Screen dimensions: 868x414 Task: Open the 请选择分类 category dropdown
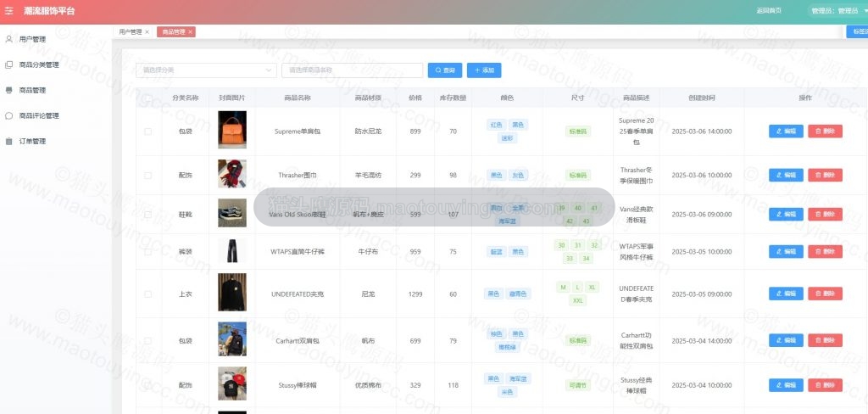(206, 70)
